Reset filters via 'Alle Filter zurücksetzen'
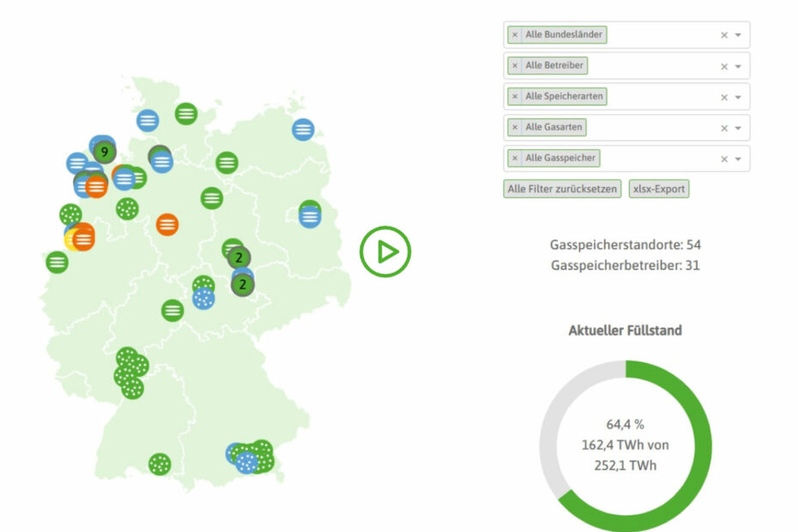 (562, 189)
